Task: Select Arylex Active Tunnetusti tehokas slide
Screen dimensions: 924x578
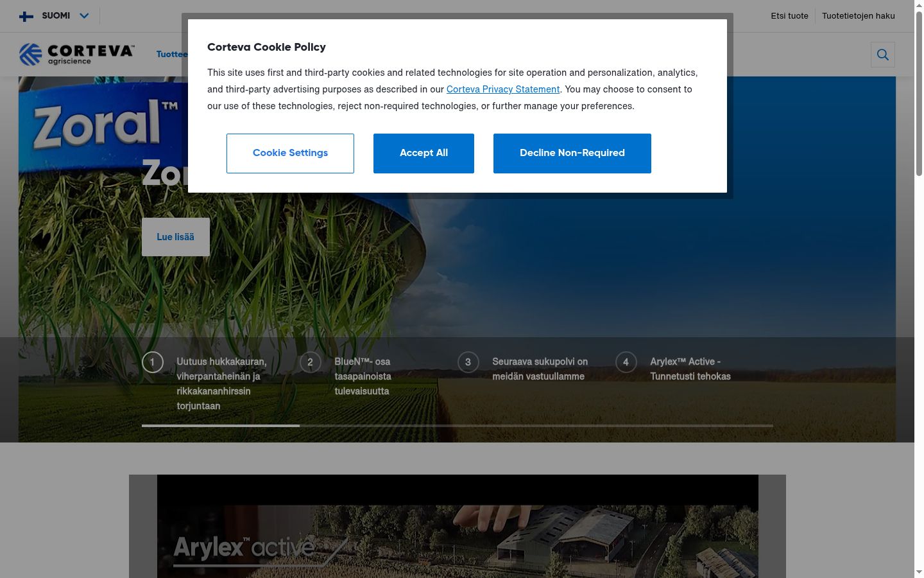Action: [690, 369]
